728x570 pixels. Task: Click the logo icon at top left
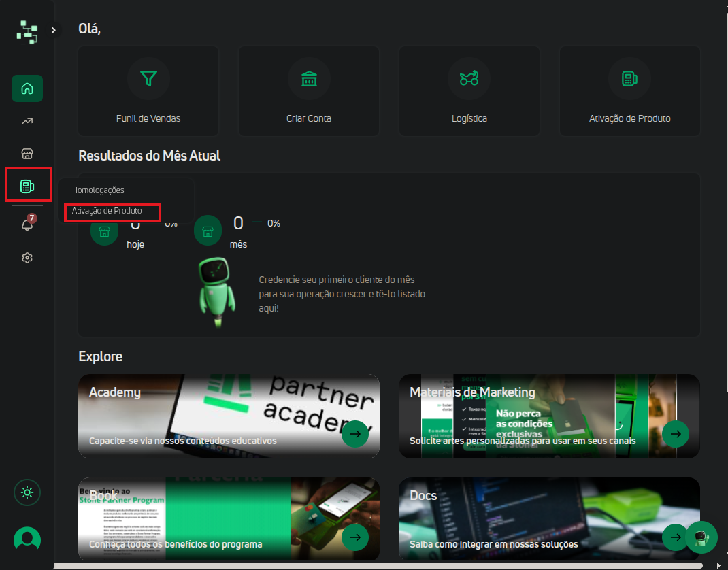[x=27, y=31]
